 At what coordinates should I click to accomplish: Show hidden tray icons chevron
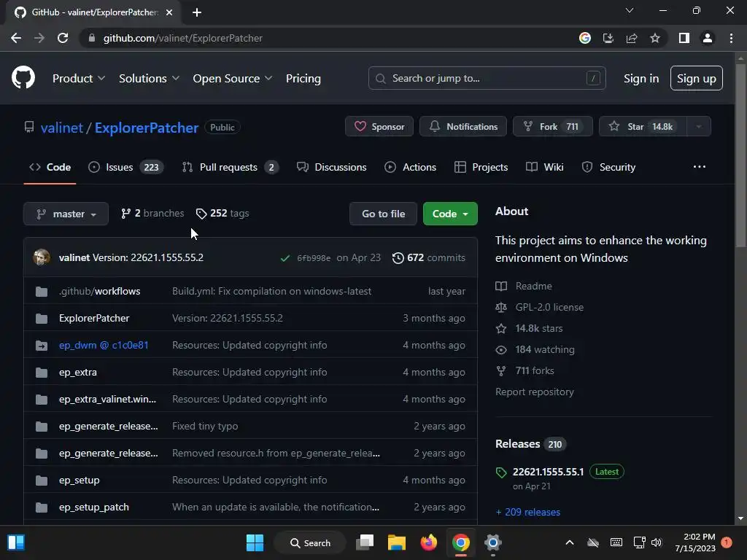[569, 542]
